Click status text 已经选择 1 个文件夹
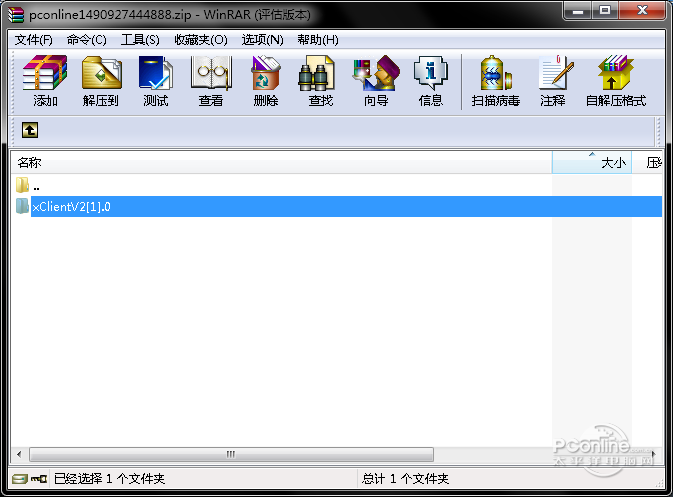673x497 pixels. 109,479
